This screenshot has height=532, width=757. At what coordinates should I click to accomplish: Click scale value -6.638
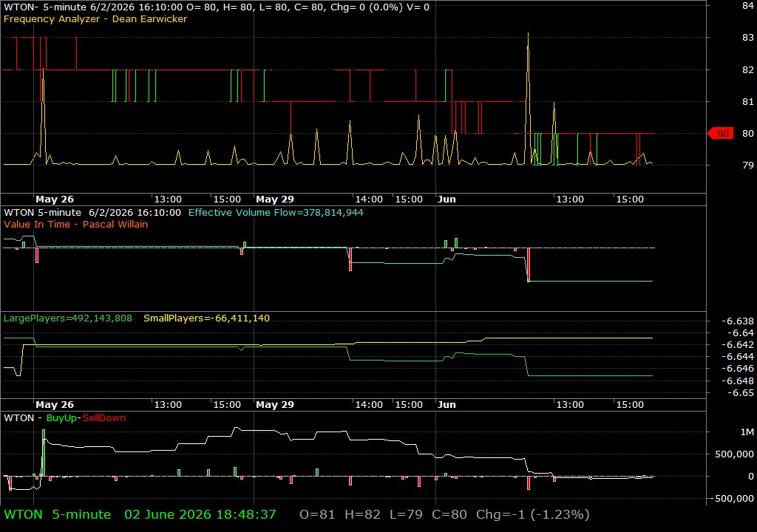pos(737,321)
